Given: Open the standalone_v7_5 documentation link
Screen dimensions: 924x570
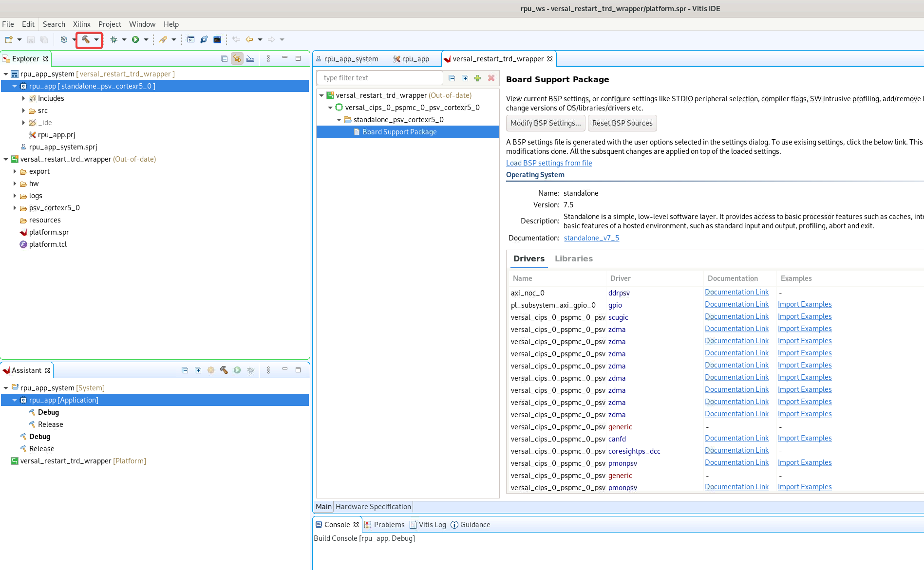Looking at the screenshot, I should coord(591,238).
